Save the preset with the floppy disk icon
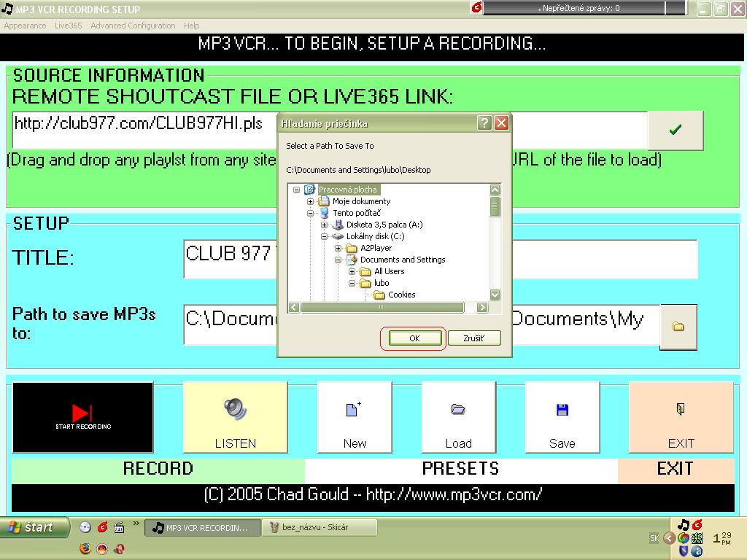The height and width of the screenshot is (560, 747). click(x=562, y=410)
